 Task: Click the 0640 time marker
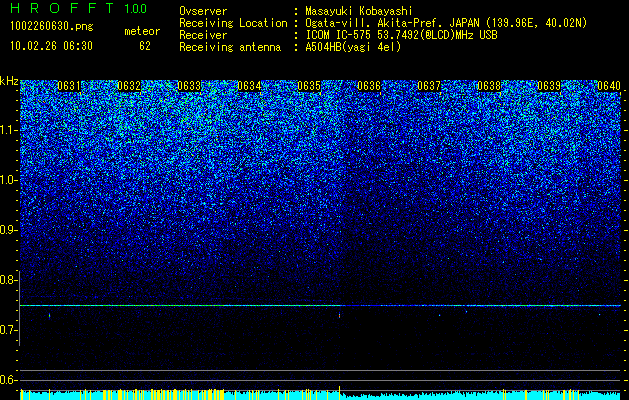click(x=609, y=86)
